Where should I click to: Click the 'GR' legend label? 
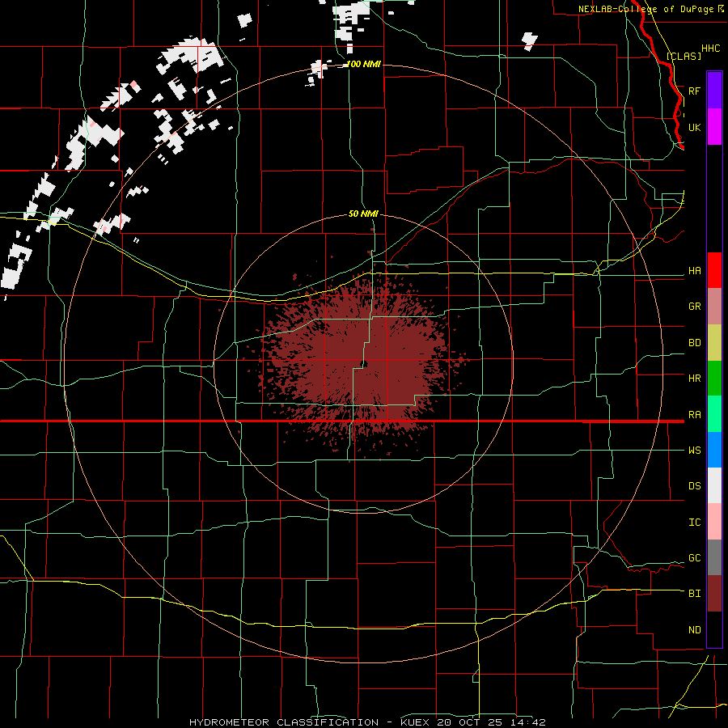[694, 307]
